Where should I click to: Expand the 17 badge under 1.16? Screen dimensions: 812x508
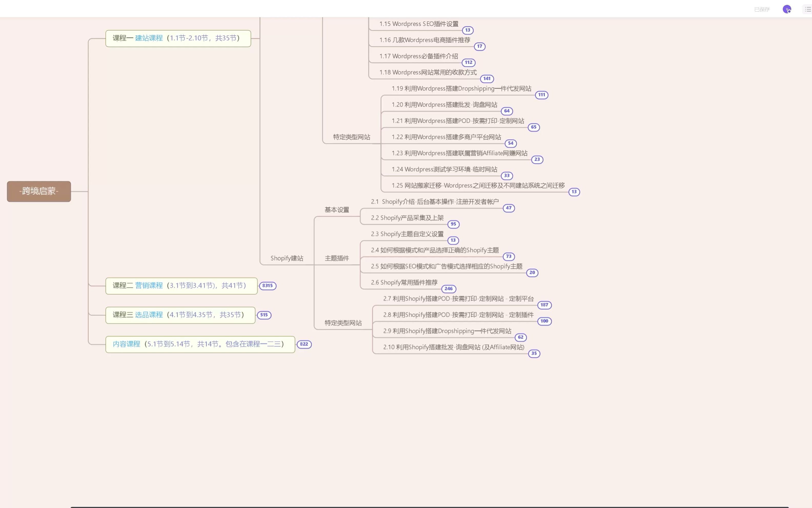[480, 46]
